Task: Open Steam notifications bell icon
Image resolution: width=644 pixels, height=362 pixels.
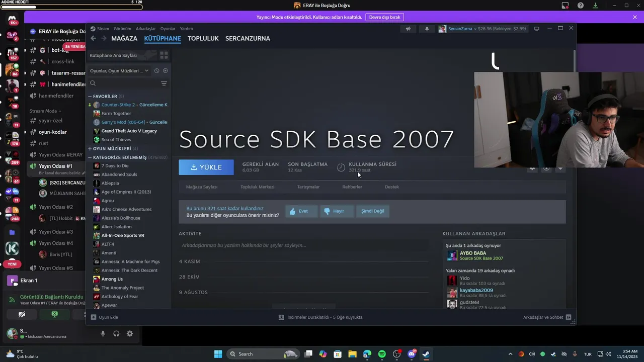Action: 427,29
